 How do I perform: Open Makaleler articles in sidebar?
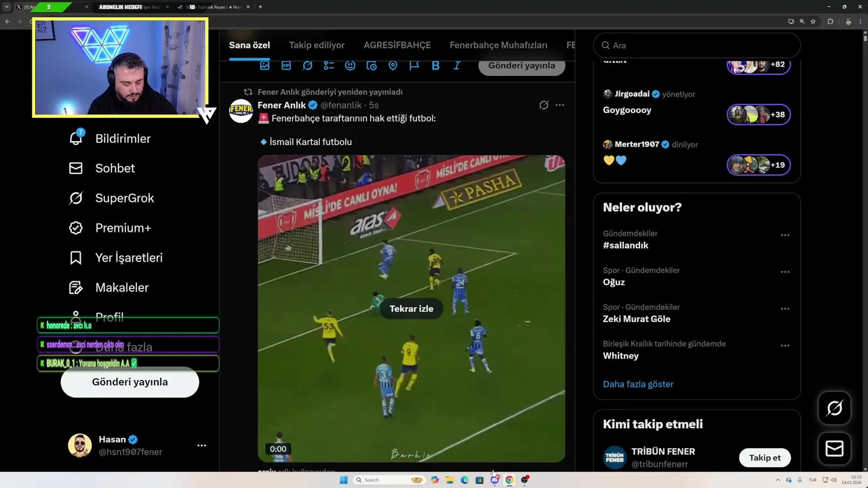point(108,287)
